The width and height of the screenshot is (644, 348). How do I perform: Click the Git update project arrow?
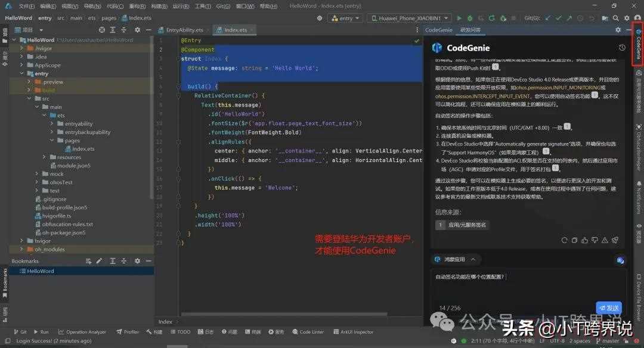point(547,18)
